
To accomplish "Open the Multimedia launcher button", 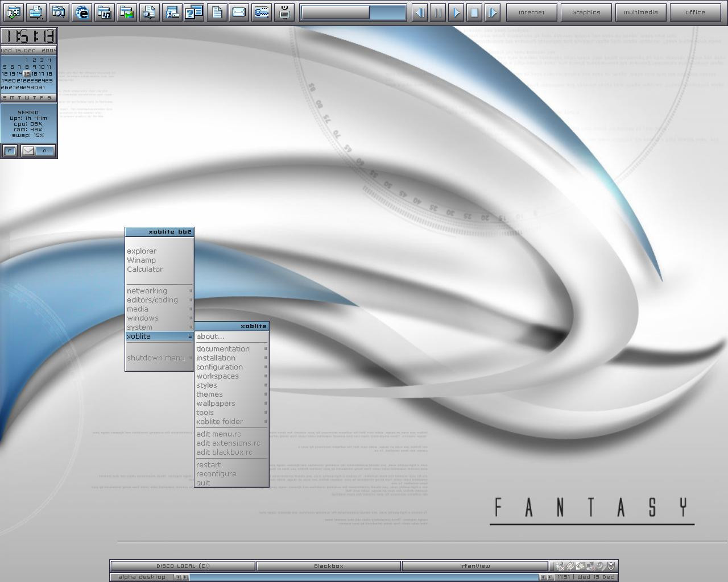I will click(641, 12).
